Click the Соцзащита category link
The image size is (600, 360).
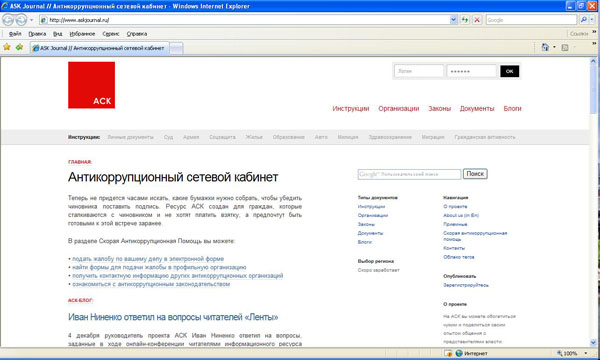click(222, 137)
